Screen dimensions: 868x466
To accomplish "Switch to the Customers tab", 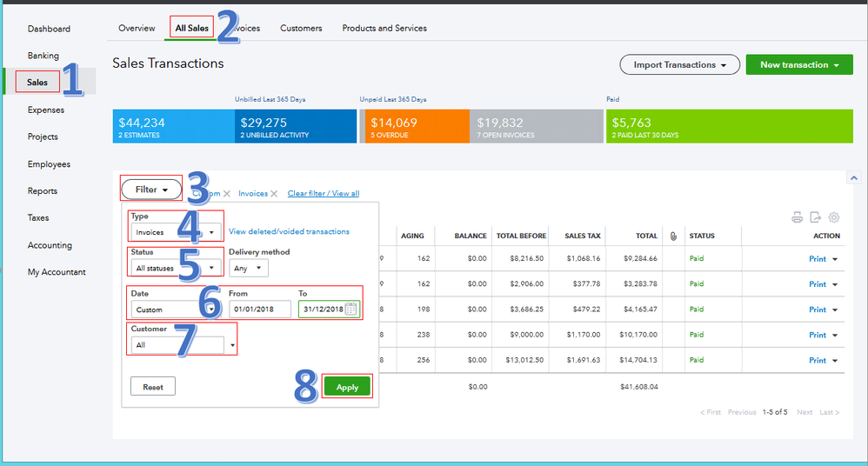I will tap(301, 28).
